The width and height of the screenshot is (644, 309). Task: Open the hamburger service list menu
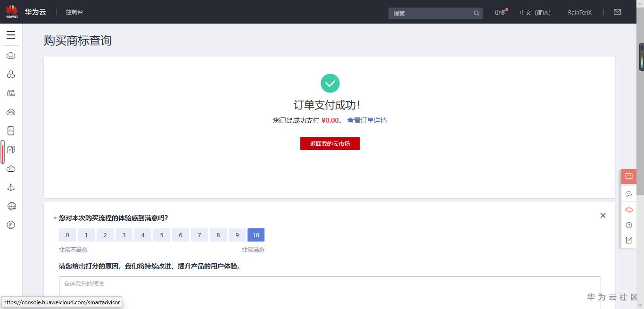point(11,35)
